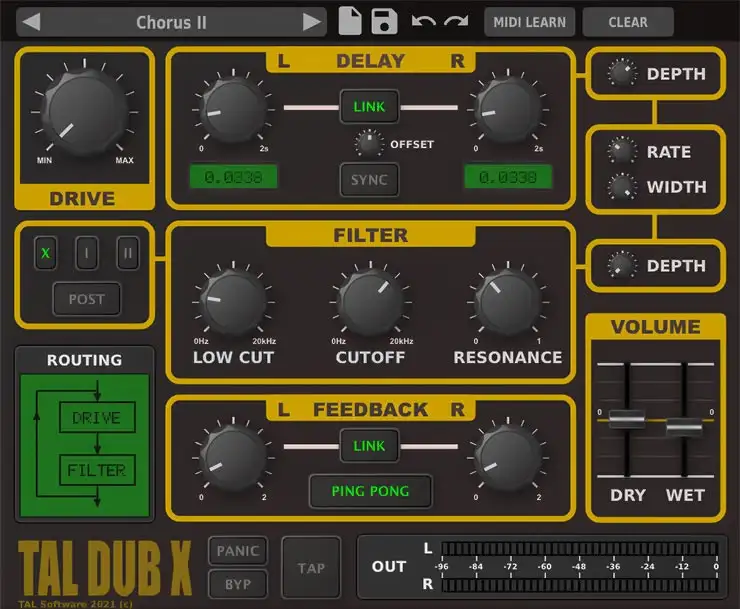Toggle PING PONG mode
Image resolution: width=740 pixels, height=609 pixels.
(370, 491)
